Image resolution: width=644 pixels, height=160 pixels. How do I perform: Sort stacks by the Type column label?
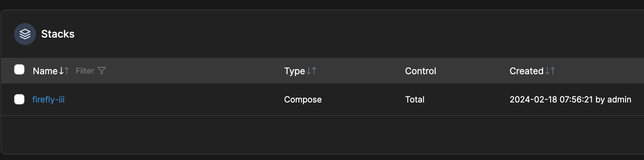[x=294, y=71]
